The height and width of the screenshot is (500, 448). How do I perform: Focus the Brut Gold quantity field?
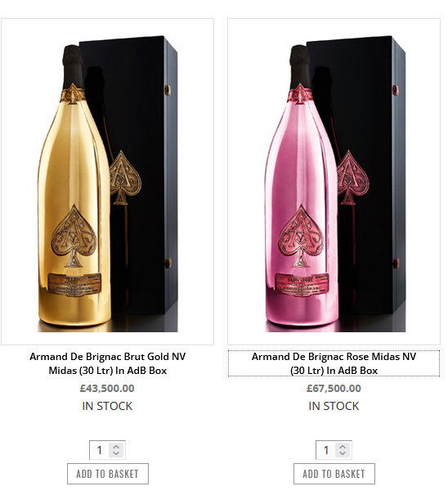[x=100, y=450]
